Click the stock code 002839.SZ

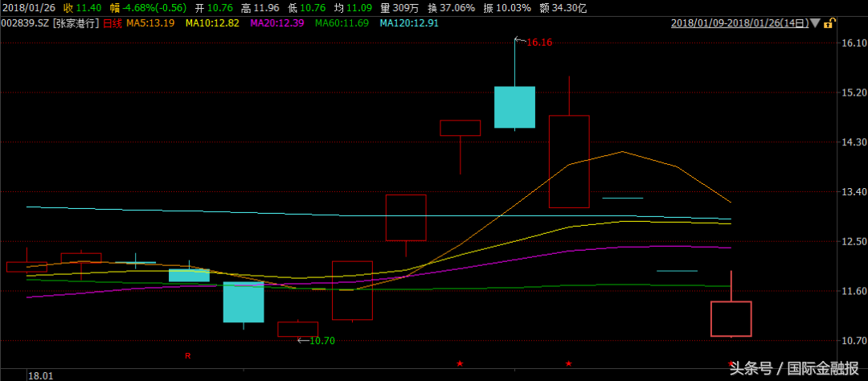click(x=25, y=23)
